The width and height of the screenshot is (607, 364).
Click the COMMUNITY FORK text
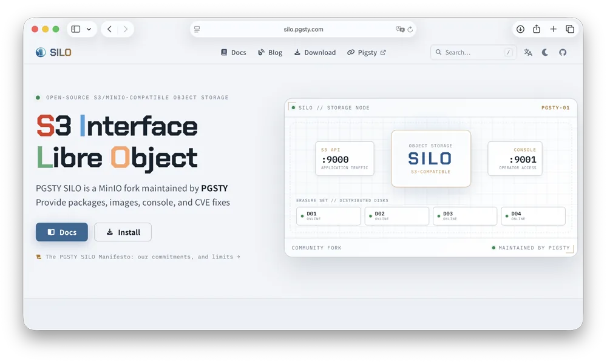[317, 248]
